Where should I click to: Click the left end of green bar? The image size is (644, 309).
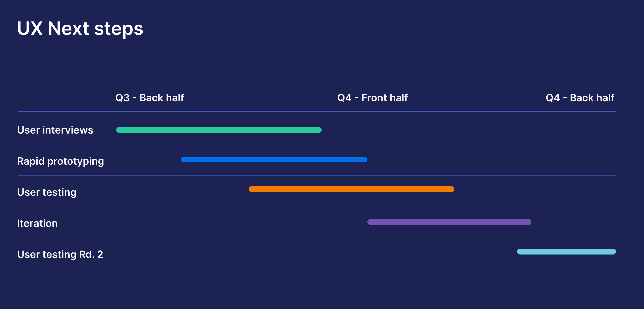pos(119,130)
